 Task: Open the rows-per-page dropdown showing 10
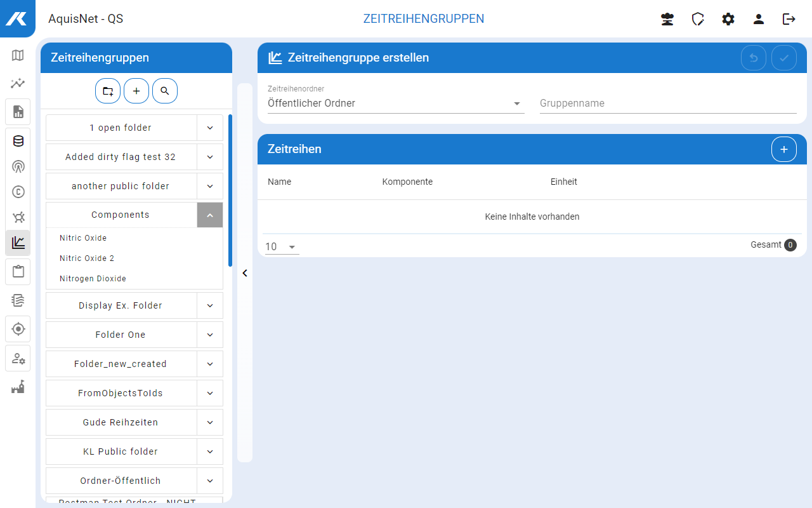pos(282,247)
